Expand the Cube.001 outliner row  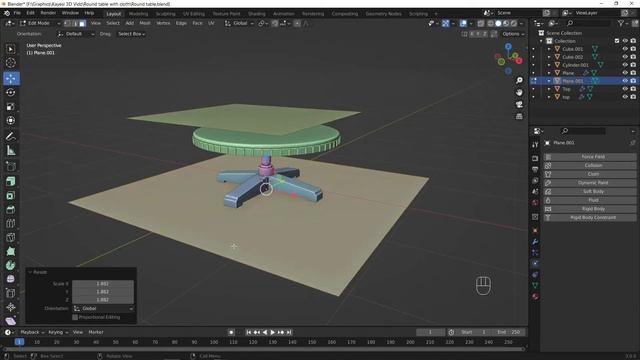[x=549, y=49]
